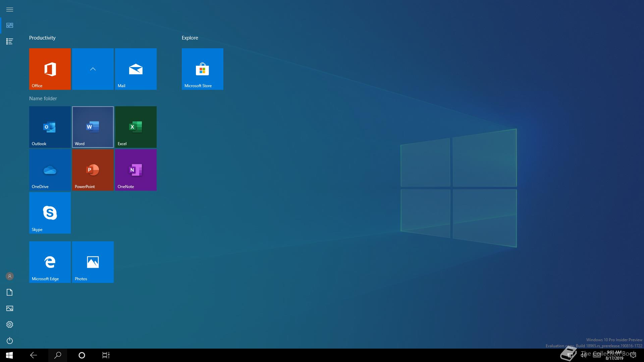Viewport: 644px width, 362px height.
Task: Open the OneNote tile
Action: pyautogui.click(x=136, y=170)
